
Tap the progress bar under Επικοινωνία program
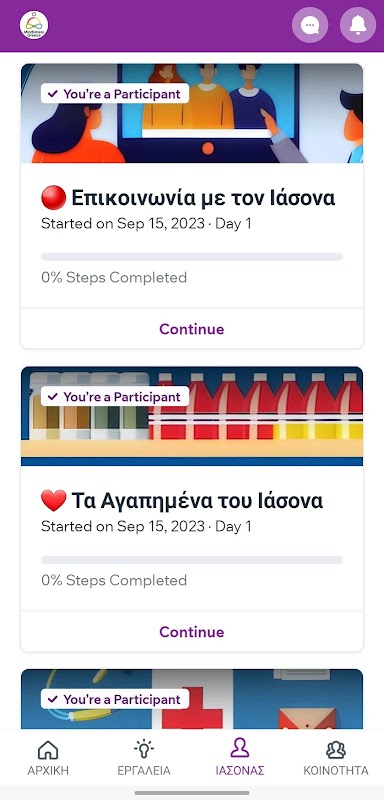point(192,257)
